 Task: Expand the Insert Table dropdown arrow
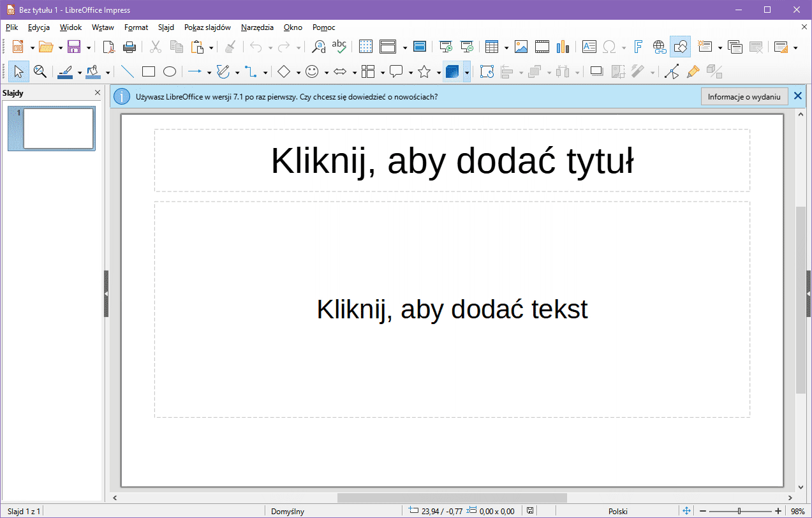[506, 47]
